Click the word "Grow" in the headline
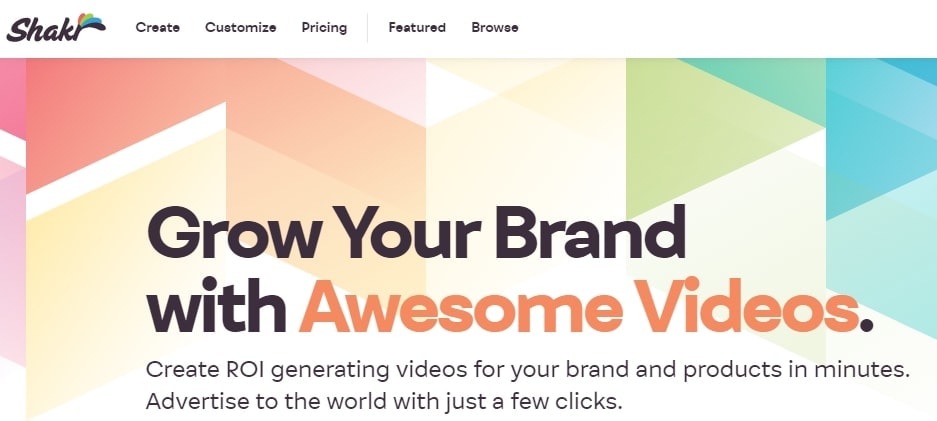The height and width of the screenshot is (421, 937). coord(232,234)
